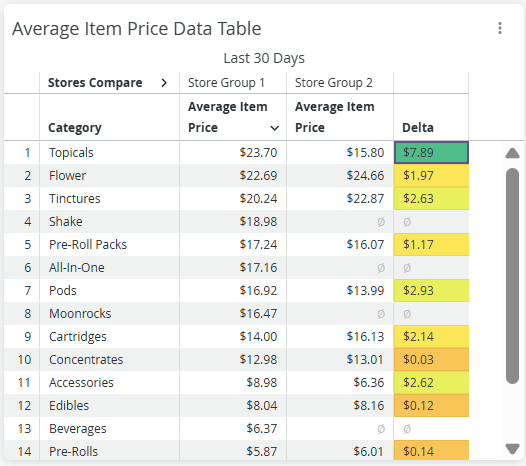Screen dimensions: 526x466
Task: Click the Category column header
Action: [x=75, y=127]
